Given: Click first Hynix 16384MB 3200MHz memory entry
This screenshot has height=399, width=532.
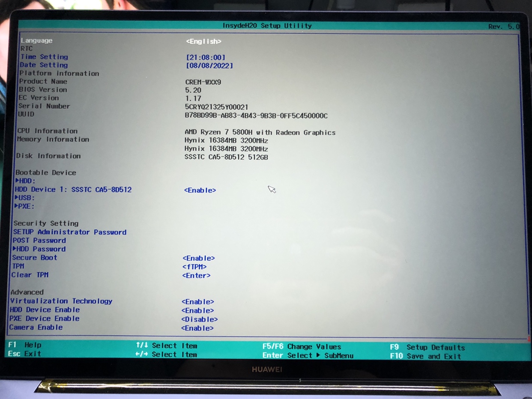Looking at the screenshot, I should [x=226, y=140].
